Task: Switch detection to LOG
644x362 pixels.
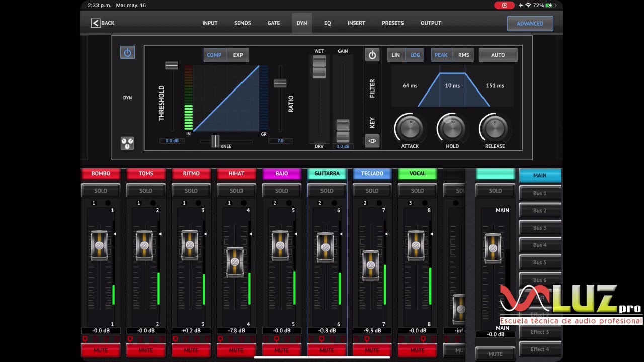Action: point(415,55)
